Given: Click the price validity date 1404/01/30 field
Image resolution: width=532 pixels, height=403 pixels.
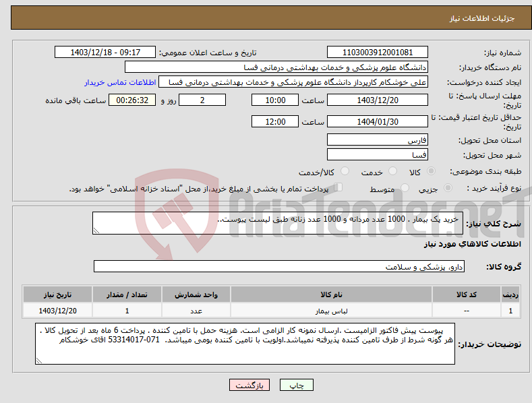Looking at the screenshot, I should pos(378,121).
